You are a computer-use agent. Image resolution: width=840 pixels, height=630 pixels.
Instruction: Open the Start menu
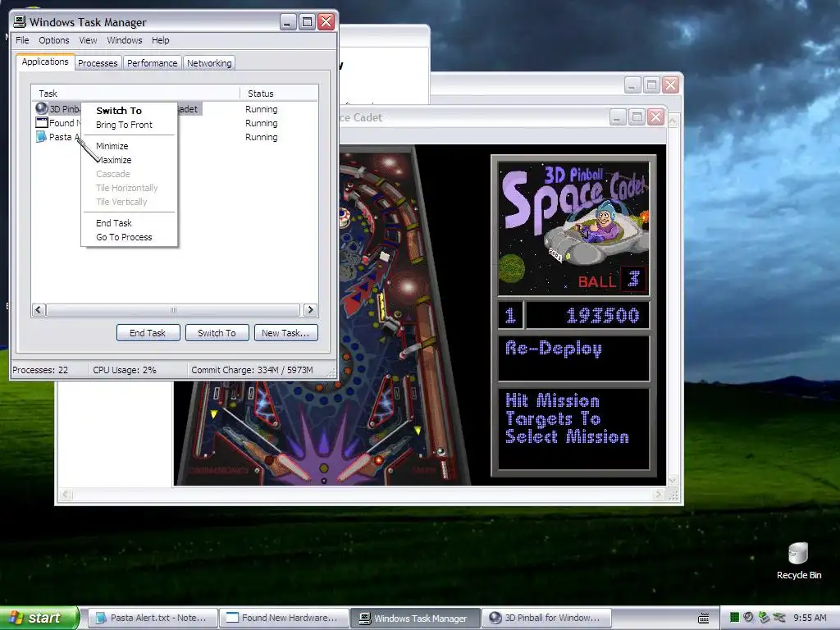pos(39,618)
